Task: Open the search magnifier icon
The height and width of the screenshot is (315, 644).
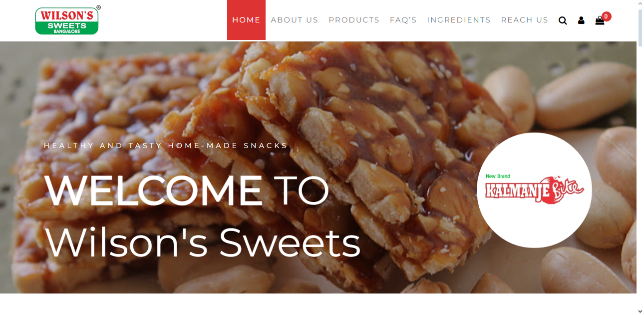Action: pos(563,20)
